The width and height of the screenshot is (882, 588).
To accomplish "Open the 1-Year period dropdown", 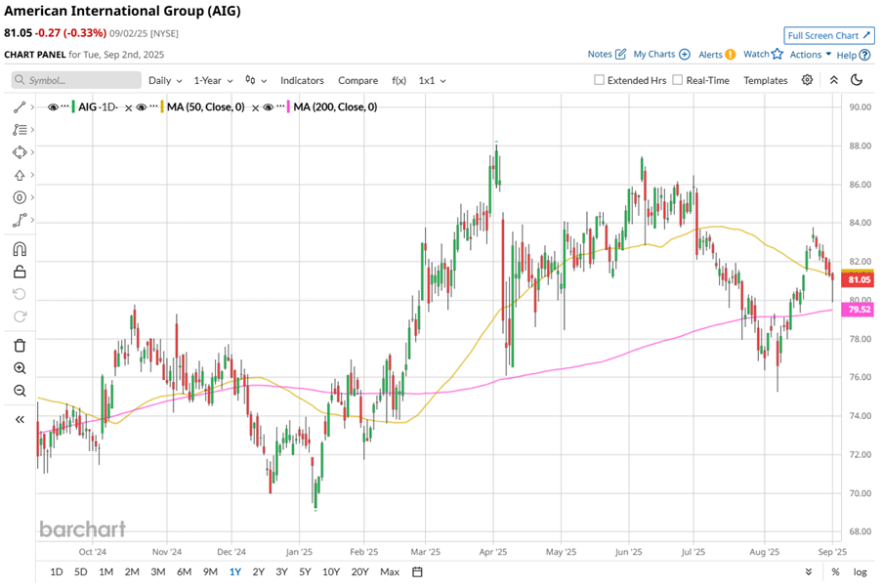I will [x=213, y=80].
